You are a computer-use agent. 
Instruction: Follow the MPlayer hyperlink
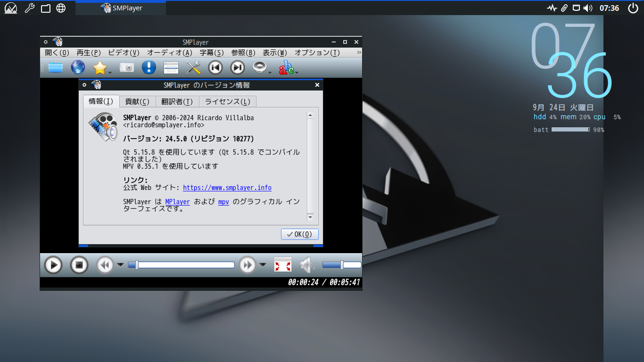tap(178, 202)
